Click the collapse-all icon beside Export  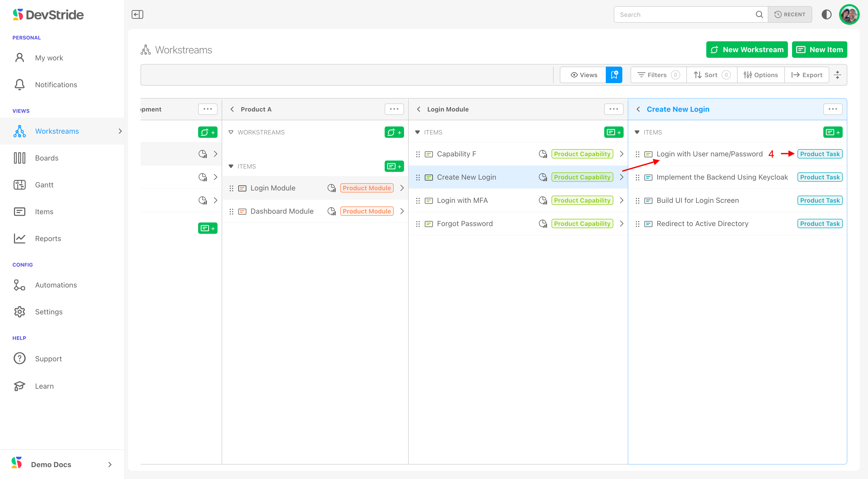[x=837, y=75]
